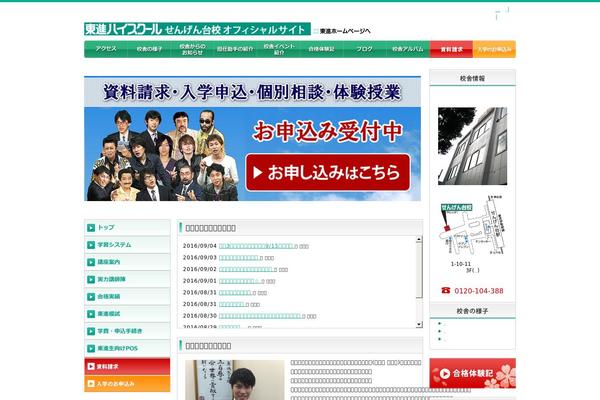Viewport: 600px width, 400px height.
Task: Click the phone number 0120-104-388
Action: (x=479, y=291)
